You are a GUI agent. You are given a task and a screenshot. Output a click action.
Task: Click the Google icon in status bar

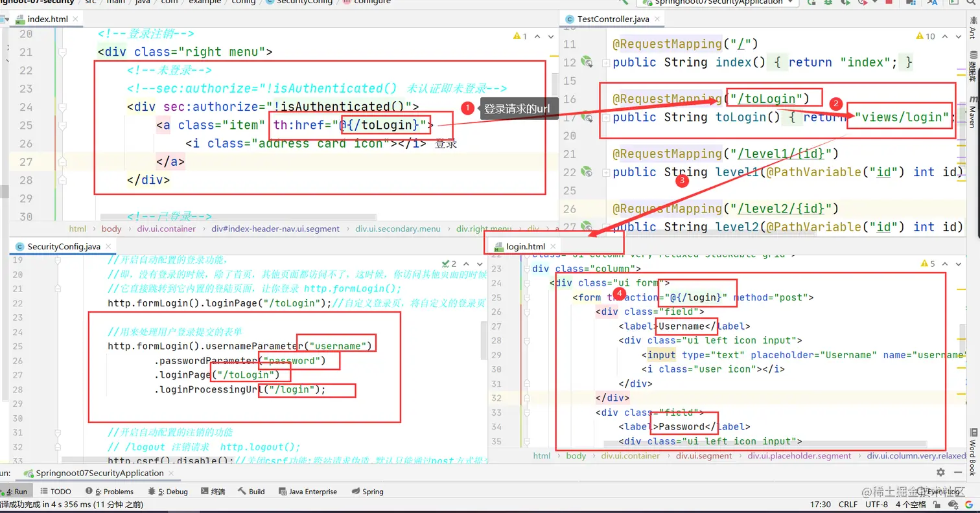coord(968,505)
